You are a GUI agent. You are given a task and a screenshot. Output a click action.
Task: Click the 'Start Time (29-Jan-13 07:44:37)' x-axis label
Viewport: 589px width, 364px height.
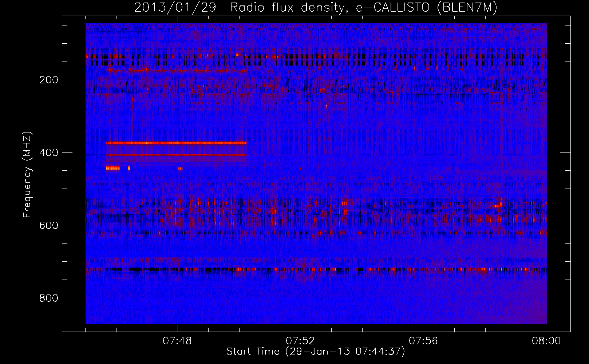(316, 352)
